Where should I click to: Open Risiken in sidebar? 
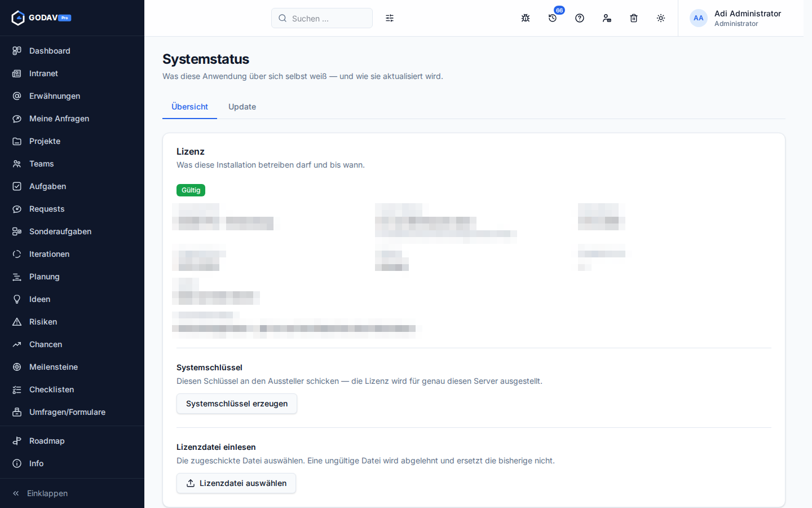coord(72,322)
